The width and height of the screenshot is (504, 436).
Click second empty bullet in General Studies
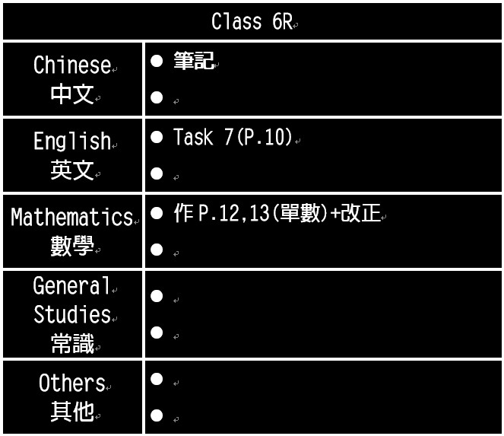pos(157,333)
